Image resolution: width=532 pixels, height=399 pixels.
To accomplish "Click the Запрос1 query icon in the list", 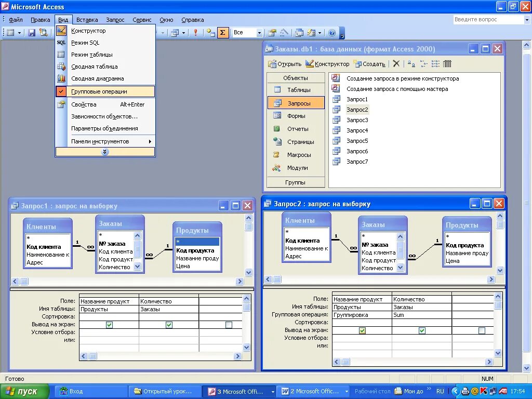I will [336, 99].
